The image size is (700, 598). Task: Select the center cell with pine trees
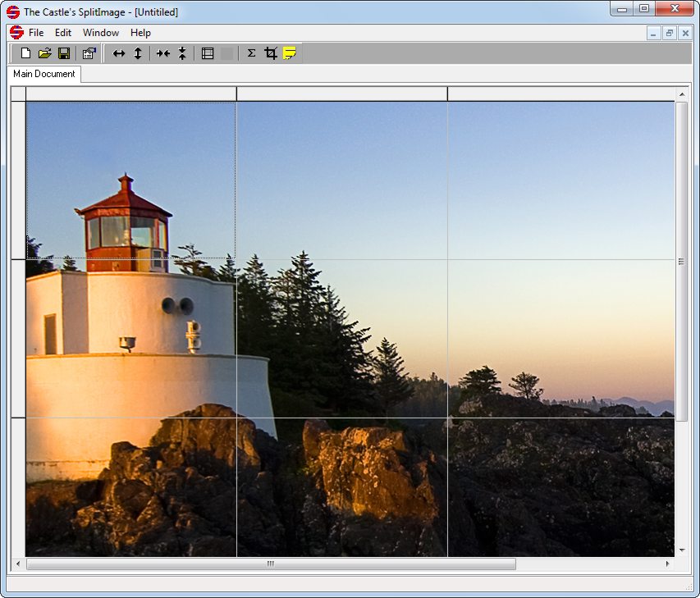[x=342, y=339]
